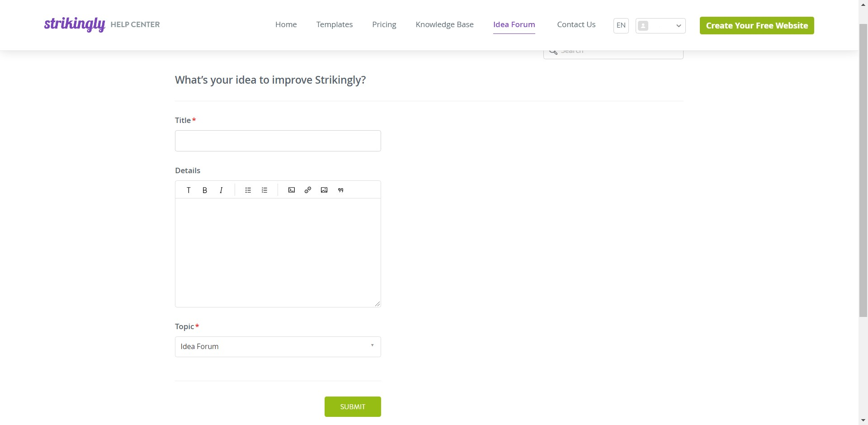Insert a code block in Details
868x425 pixels.
[292, 190]
